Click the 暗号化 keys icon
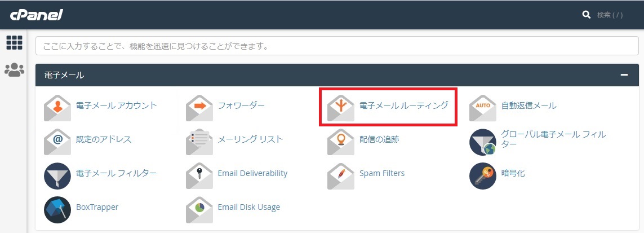644x233 pixels. [x=483, y=176]
